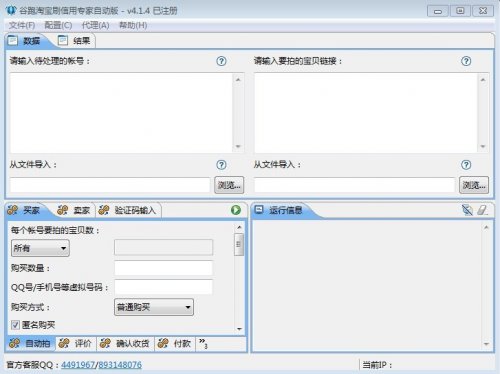Click help icon next to right 从文件导入

[x=466, y=165]
